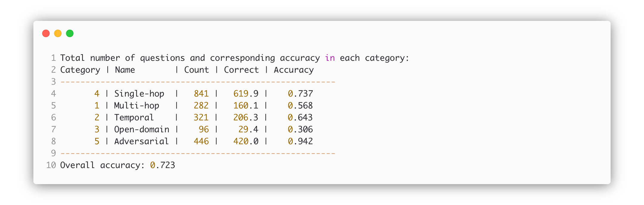
Task: Click the 'Count' column header text
Action: click(x=196, y=70)
